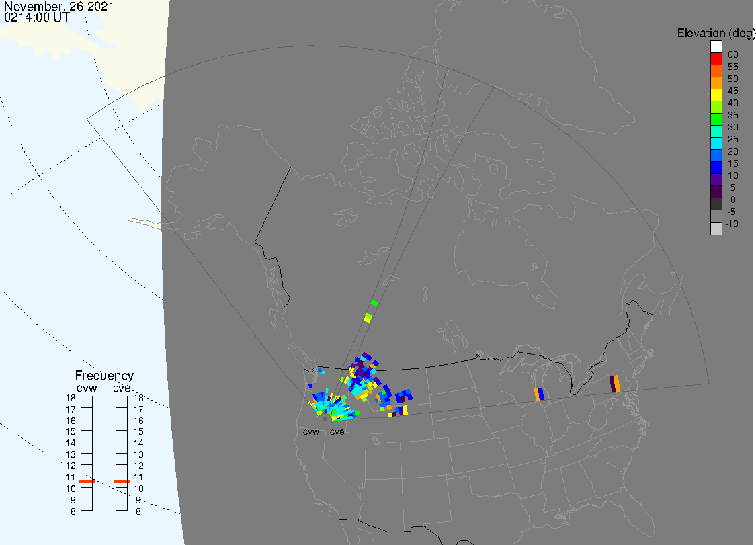The width and height of the screenshot is (756, 545).
Task: Pick the pure blue elevation swatch
Action: pos(716,167)
